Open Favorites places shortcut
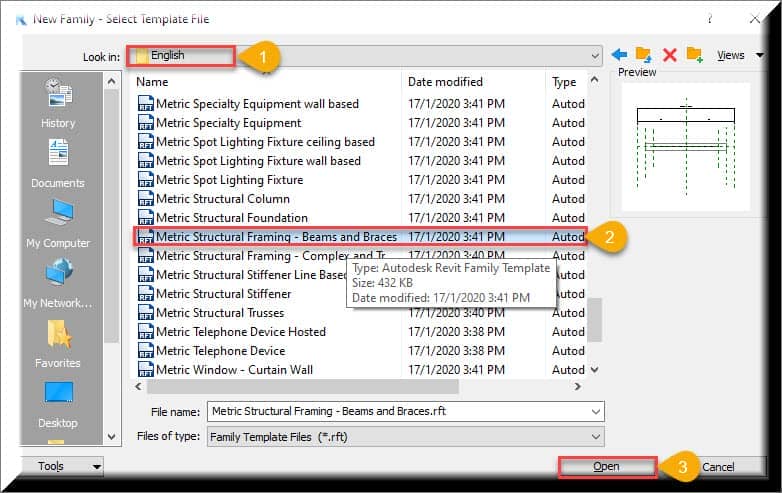 [58, 344]
